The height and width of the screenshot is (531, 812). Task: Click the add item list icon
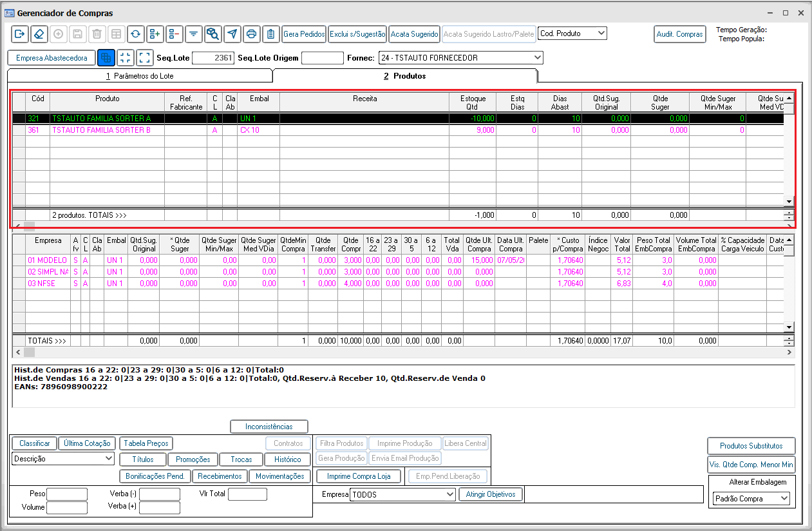pyautogui.click(x=155, y=34)
